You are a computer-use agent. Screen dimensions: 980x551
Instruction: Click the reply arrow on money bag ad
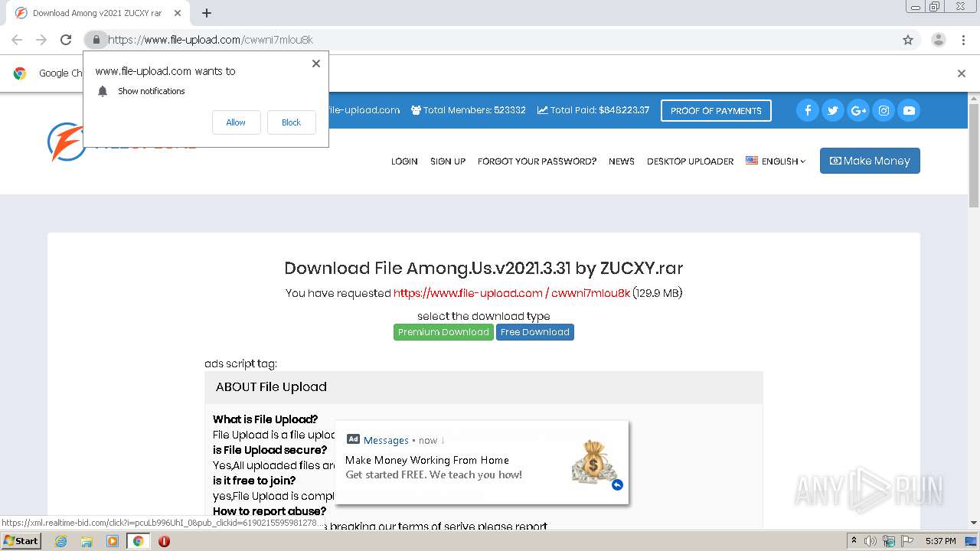[x=617, y=484]
